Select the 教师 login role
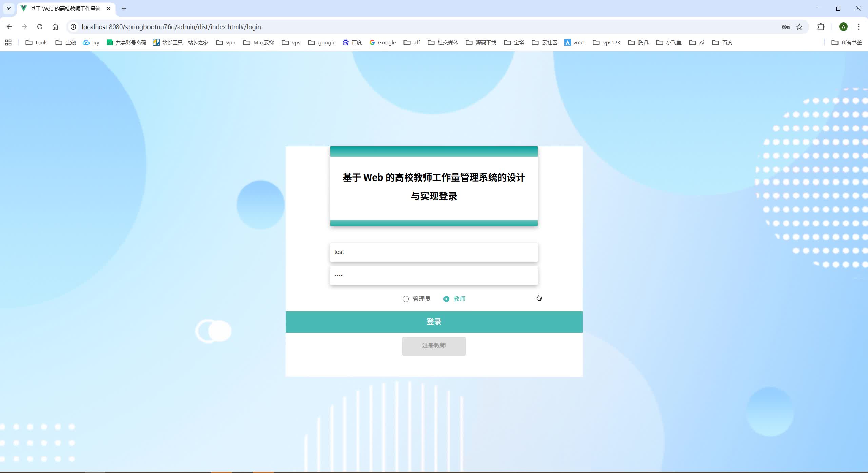Screen dimensions: 868x473 tap(446, 299)
